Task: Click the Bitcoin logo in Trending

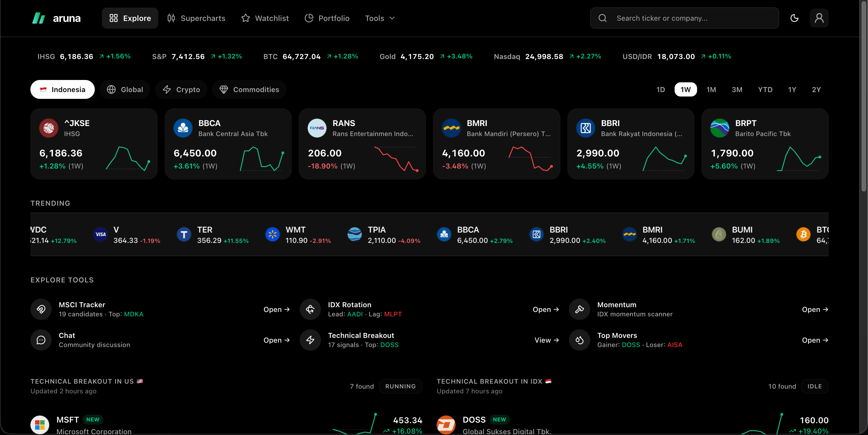Action: pyautogui.click(x=804, y=234)
